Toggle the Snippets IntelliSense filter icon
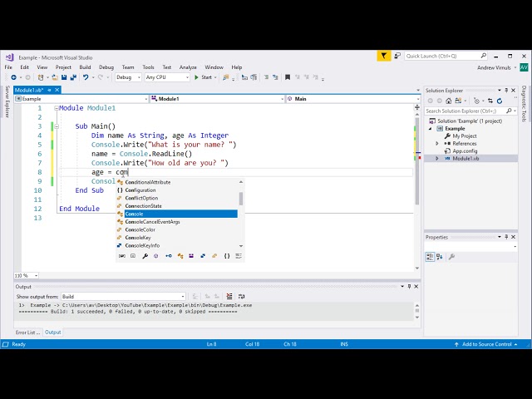The height and width of the screenshot is (399, 532). (x=239, y=256)
